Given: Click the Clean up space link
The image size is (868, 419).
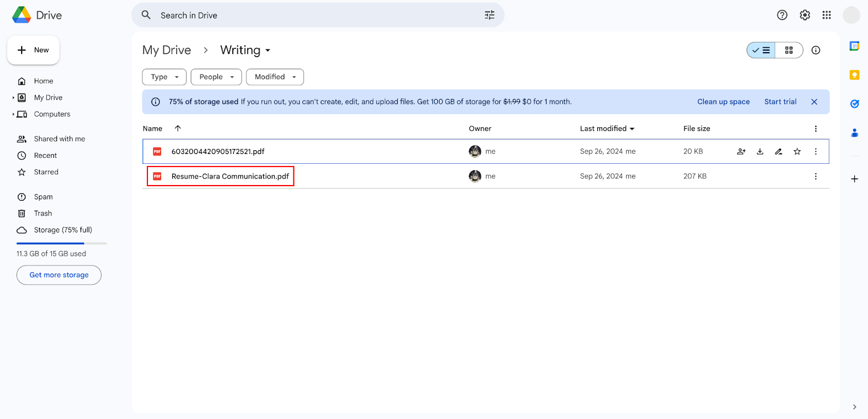Looking at the screenshot, I should (723, 102).
